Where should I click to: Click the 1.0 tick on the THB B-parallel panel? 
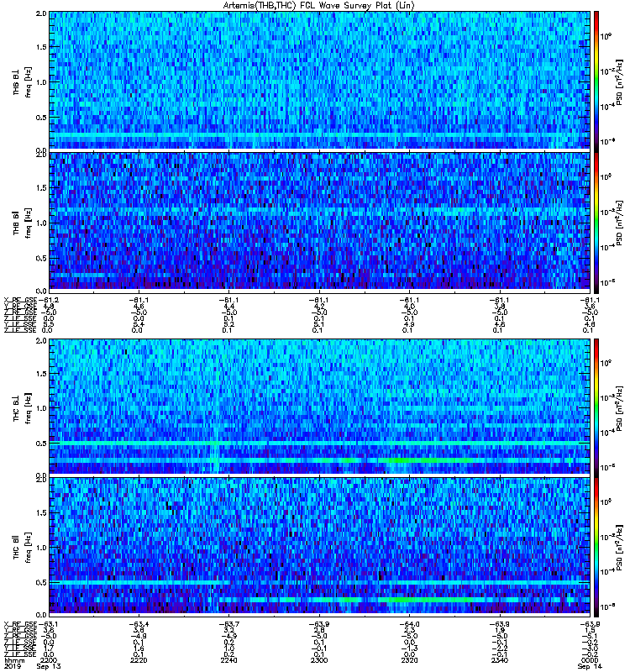(x=41, y=223)
